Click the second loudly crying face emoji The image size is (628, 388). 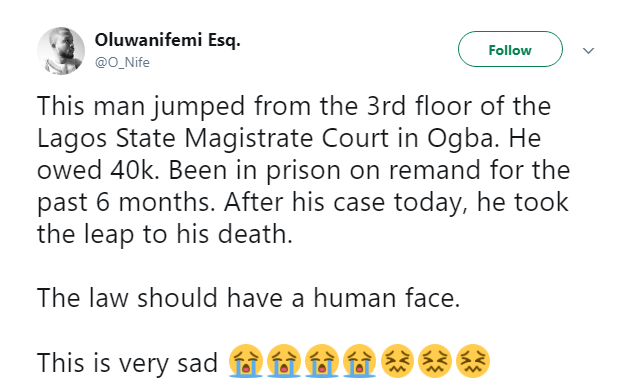point(284,361)
